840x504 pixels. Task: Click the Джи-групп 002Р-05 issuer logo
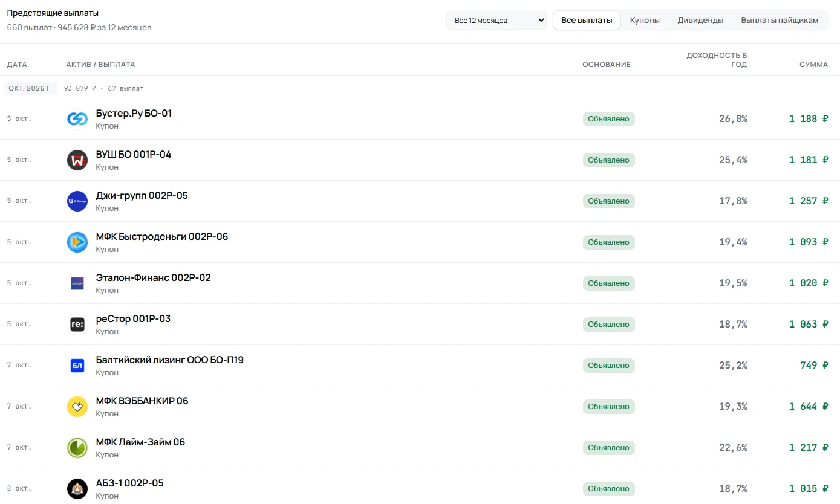click(x=77, y=201)
